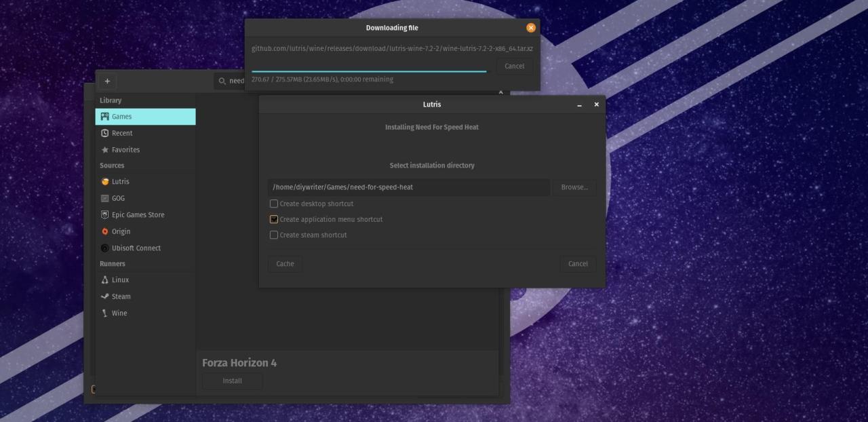The image size is (868, 422).
Task: Close the Downloading file dialog
Action: click(531, 28)
